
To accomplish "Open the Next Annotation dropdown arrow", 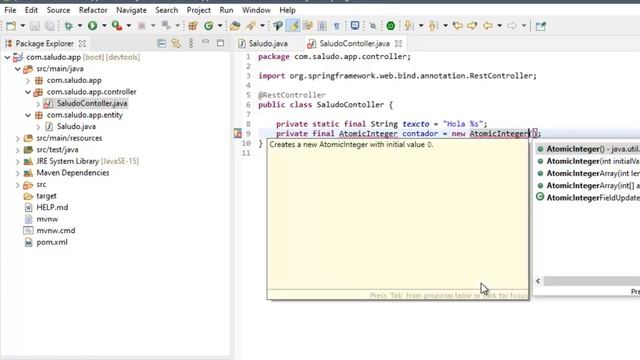I will pos(421,26).
